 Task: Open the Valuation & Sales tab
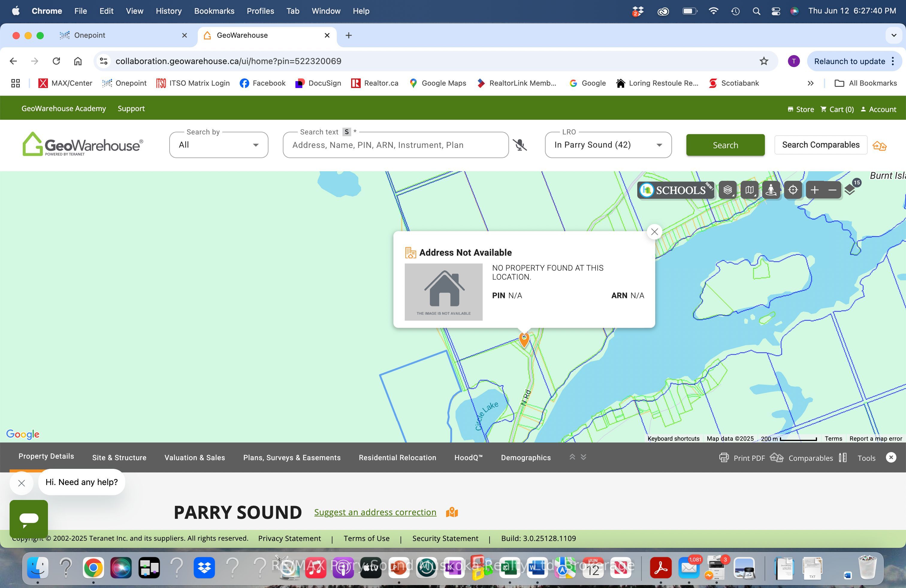(x=194, y=457)
